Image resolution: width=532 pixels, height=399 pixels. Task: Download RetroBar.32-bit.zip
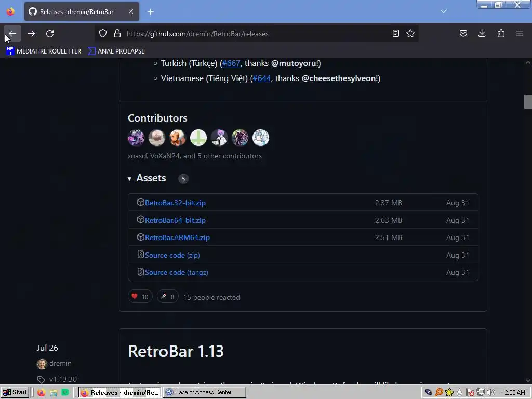175,203
